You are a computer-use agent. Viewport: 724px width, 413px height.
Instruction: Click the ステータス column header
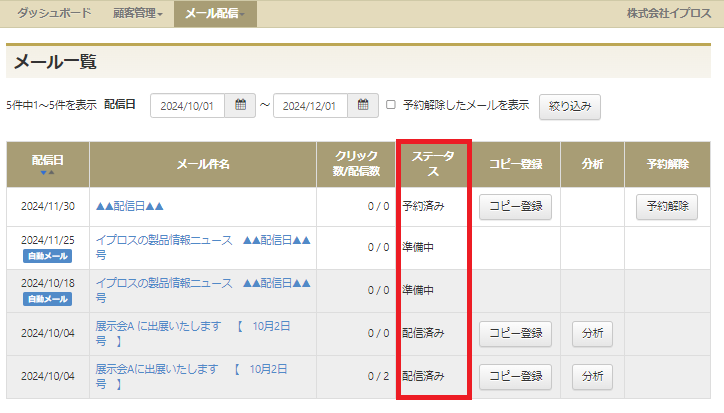[433, 164]
